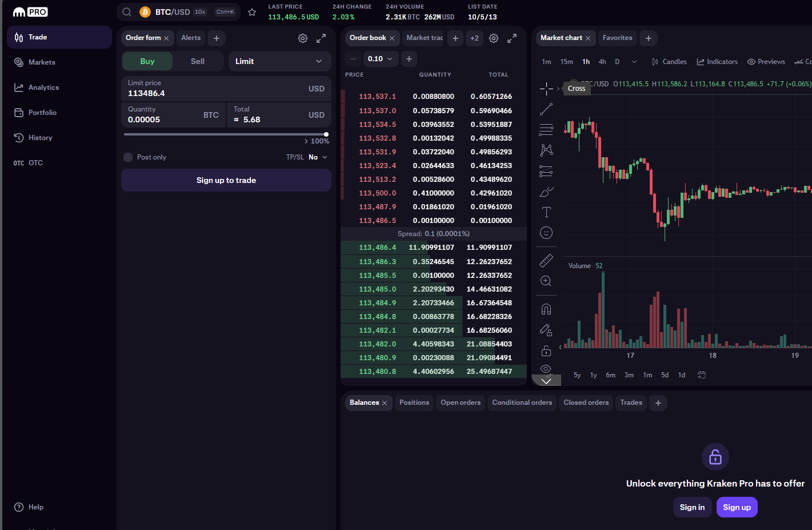812x530 pixels.
Task: Open the Portfolio menu item
Action: point(42,113)
